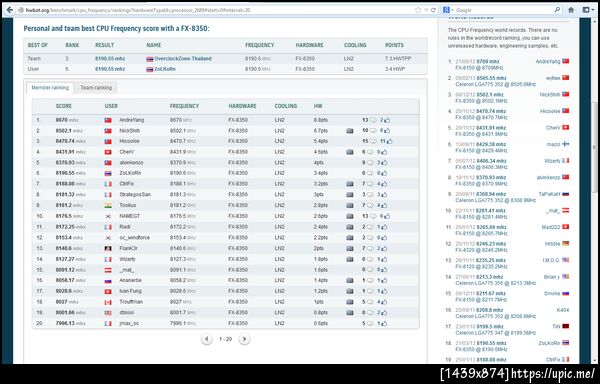Image resolution: width=600 pixels, height=384 pixels.
Task: Click the '1 - 20' page range text
Action: (x=225, y=339)
